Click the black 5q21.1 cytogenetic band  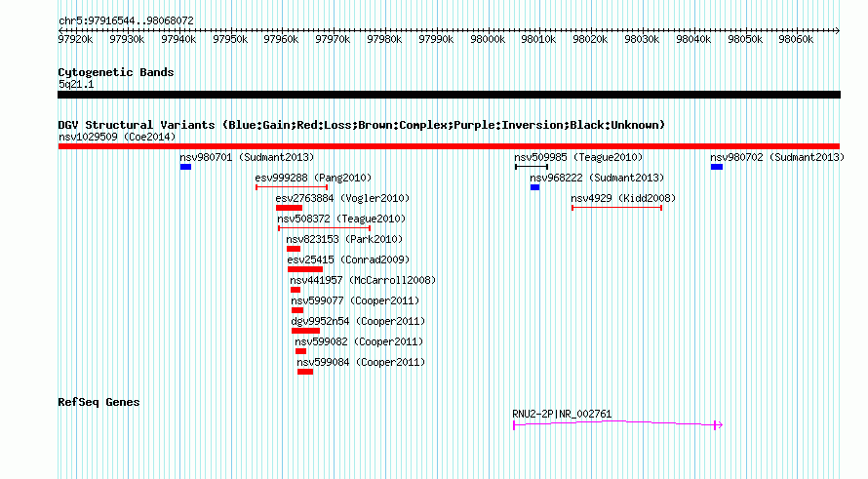(x=449, y=95)
